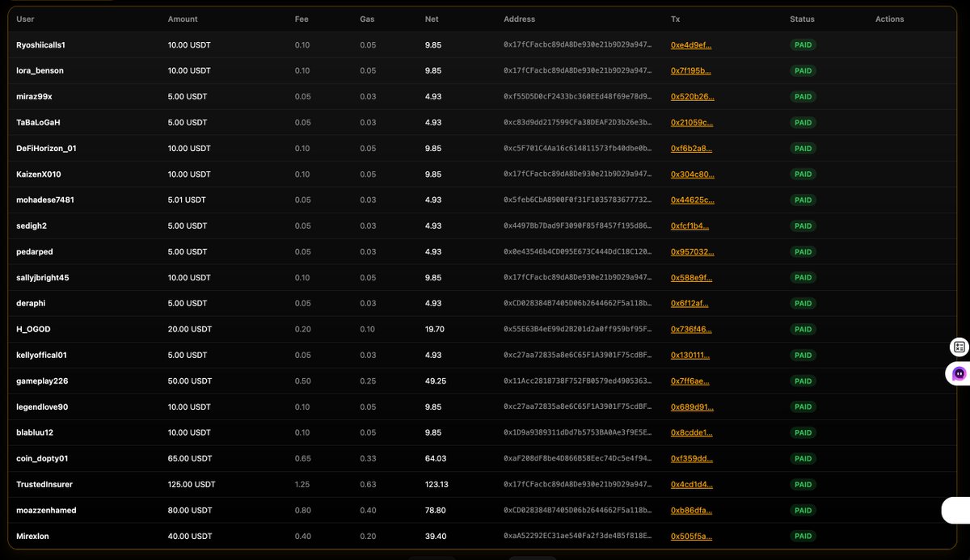The width and height of the screenshot is (970, 560).
Task: Follow the 0x957032... tx link
Action: tap(693, 252)
